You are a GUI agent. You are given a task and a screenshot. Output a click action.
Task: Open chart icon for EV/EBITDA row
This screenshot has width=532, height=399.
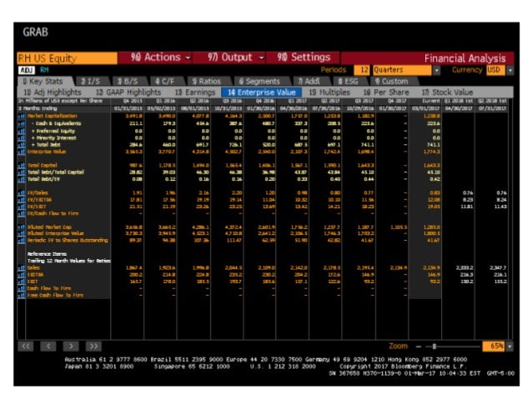[22, 200]
